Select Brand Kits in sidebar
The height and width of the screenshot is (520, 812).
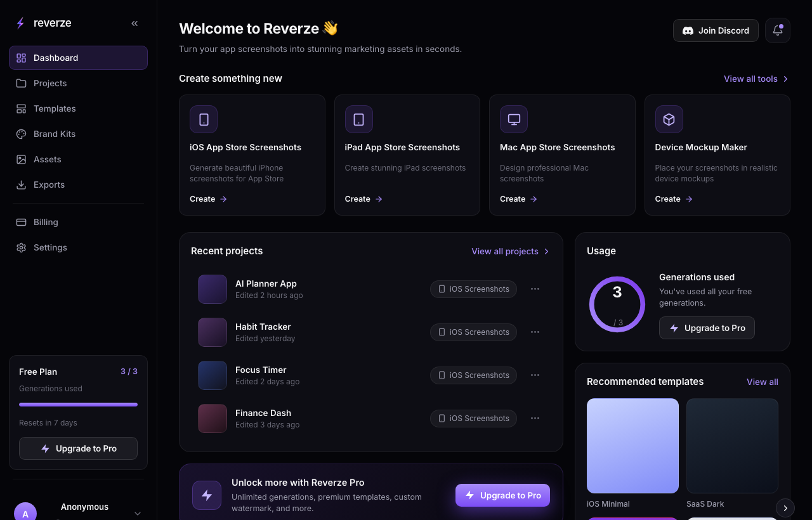[78, 134]
